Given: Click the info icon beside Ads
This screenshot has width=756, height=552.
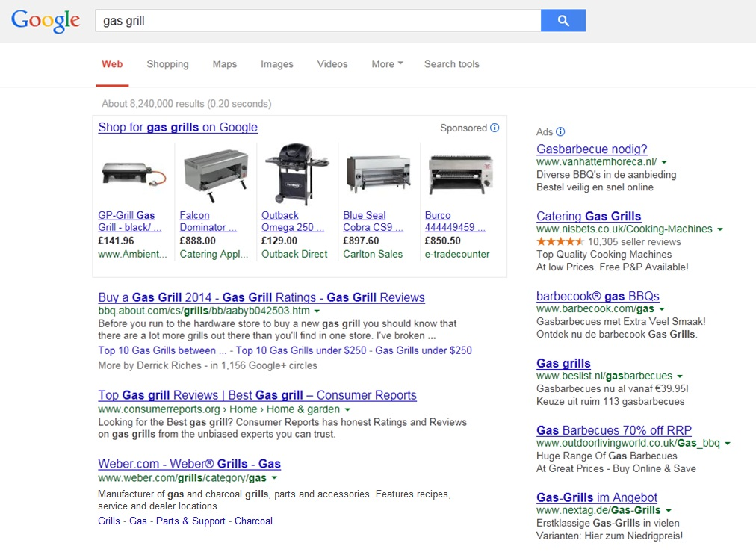Looking at the screenshot, I should pyautogui.click(x=560, y=131).
